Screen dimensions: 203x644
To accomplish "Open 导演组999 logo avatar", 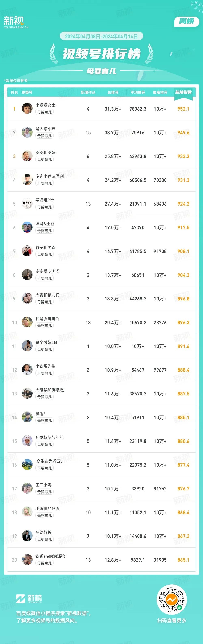I will tap(27, 204).
